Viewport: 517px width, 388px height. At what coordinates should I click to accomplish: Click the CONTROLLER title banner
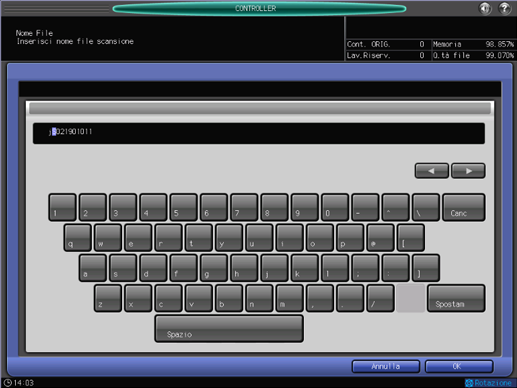click(259, 8)
